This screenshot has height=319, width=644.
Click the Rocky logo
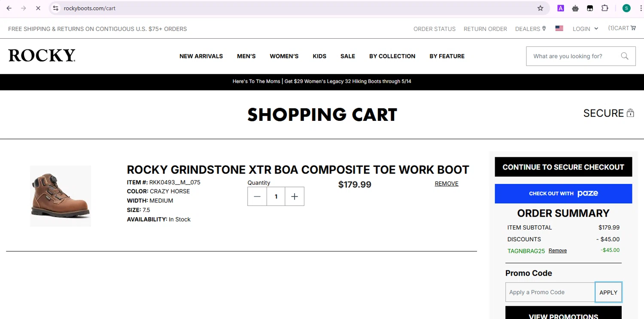click(42, 56)
